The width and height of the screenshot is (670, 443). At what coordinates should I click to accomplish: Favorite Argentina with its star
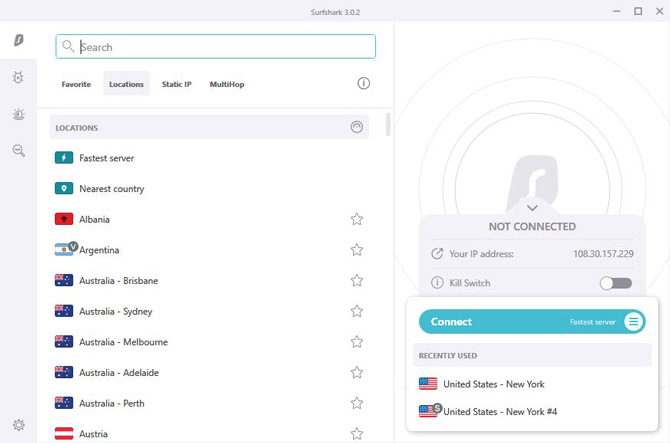point(357,249)
